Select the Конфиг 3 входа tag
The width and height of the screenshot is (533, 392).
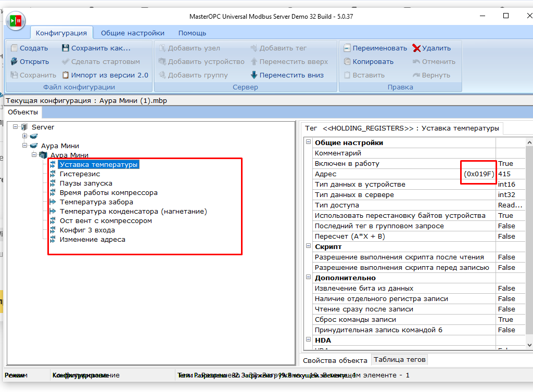coord(87,230)
